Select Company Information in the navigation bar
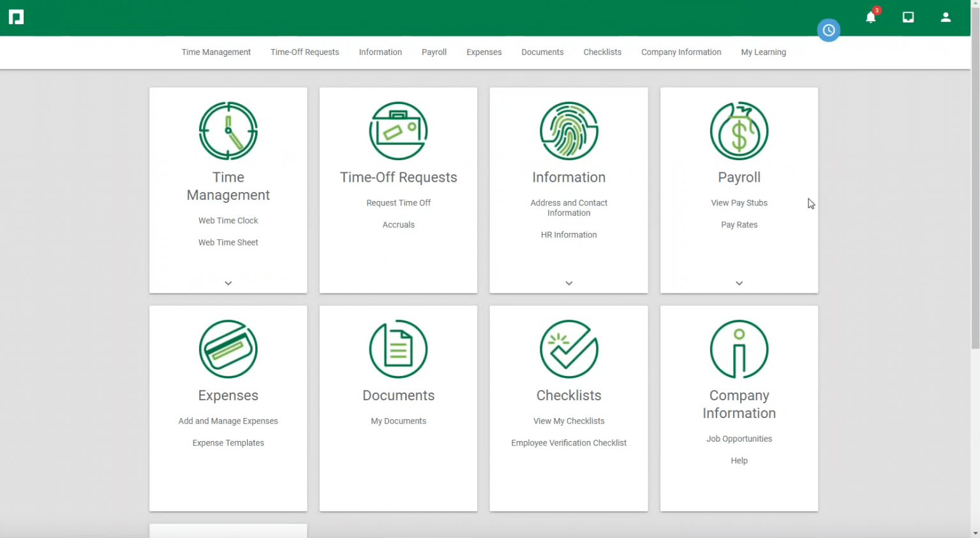Screen dimensions: 980x538 [x=681, y=52]
